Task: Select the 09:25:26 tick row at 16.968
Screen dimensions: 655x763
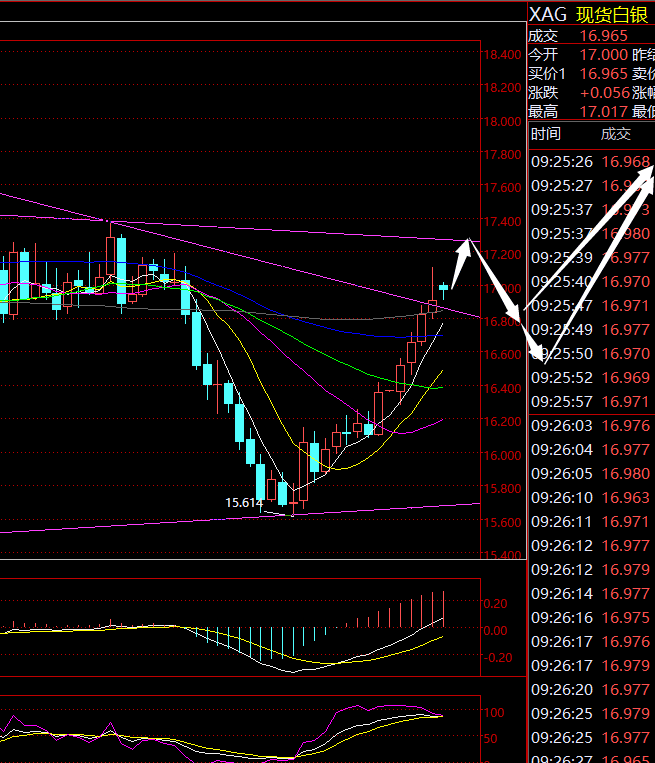Action: coord(591,162)
